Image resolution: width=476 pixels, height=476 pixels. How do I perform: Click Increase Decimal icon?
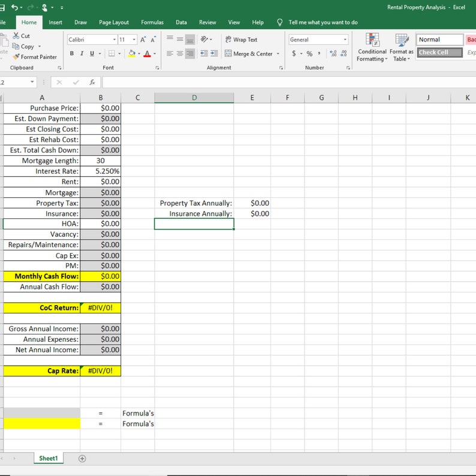pyautogui.click(x=333, y=53)
